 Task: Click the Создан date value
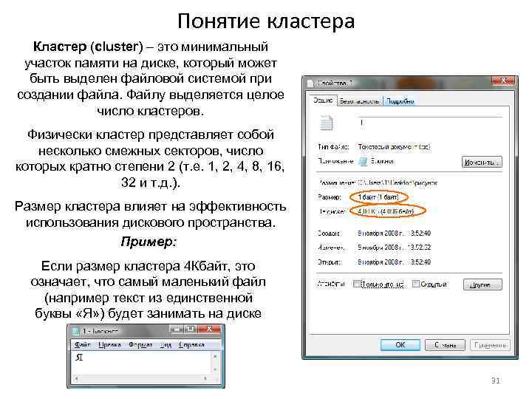(394, 233)
